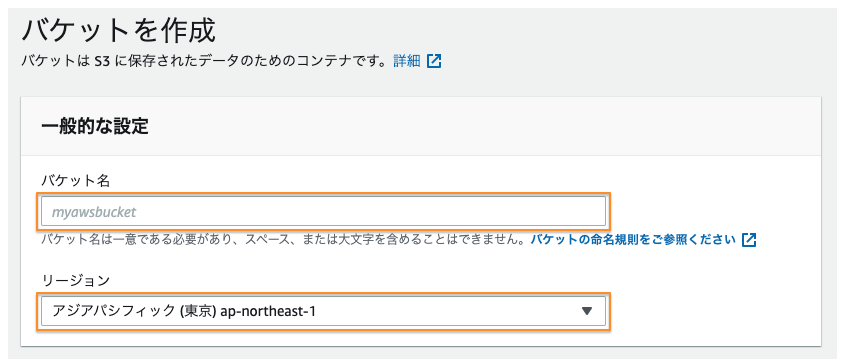
Task: Click the バケット名 field label
Action: click(75, 181)
